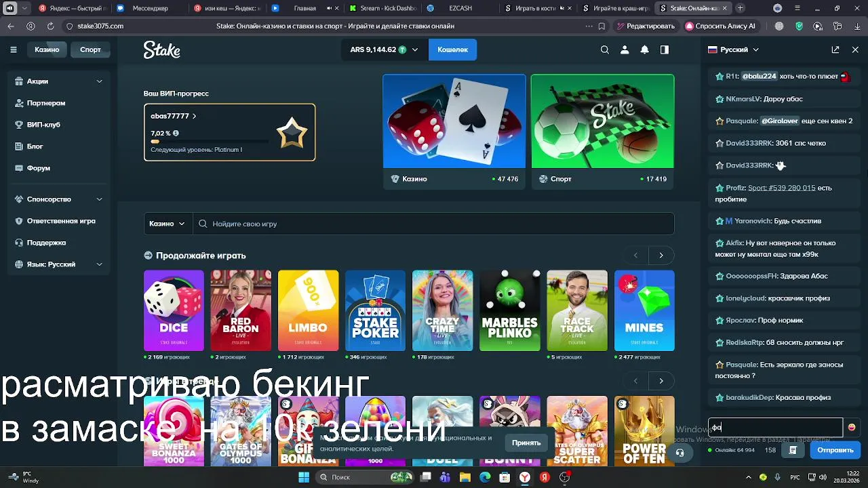This screenshot has width=868, height=488.
Task: Pop out the chat window
Action: pos(835,49)
